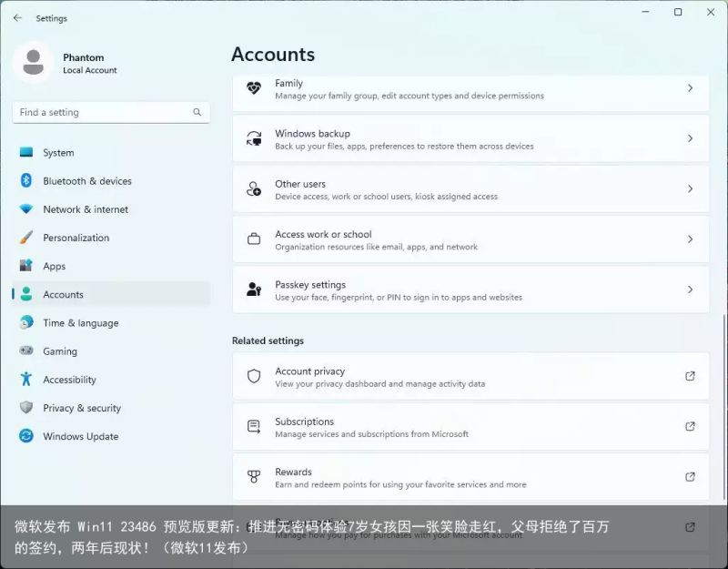The width and height of the screenshot is (728, 569).
Task: Expand the Windows backup row chevron
Action: 691,138
